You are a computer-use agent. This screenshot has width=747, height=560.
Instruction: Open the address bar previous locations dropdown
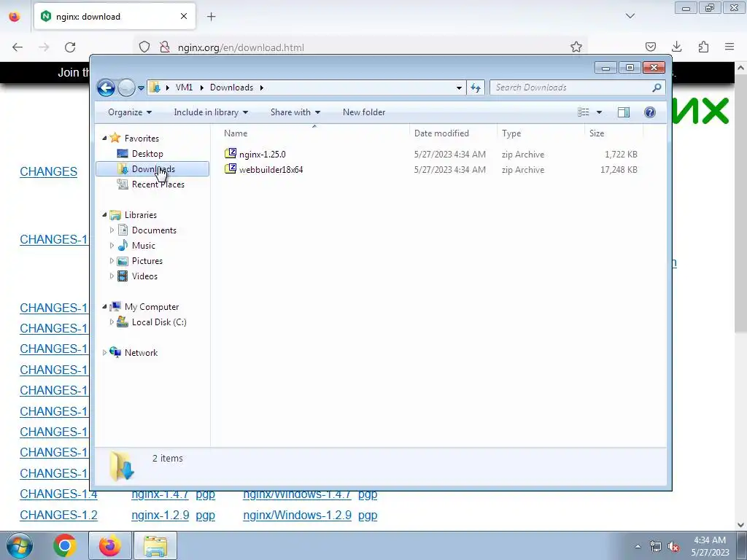pyautogui.click(x=459, y=87)
